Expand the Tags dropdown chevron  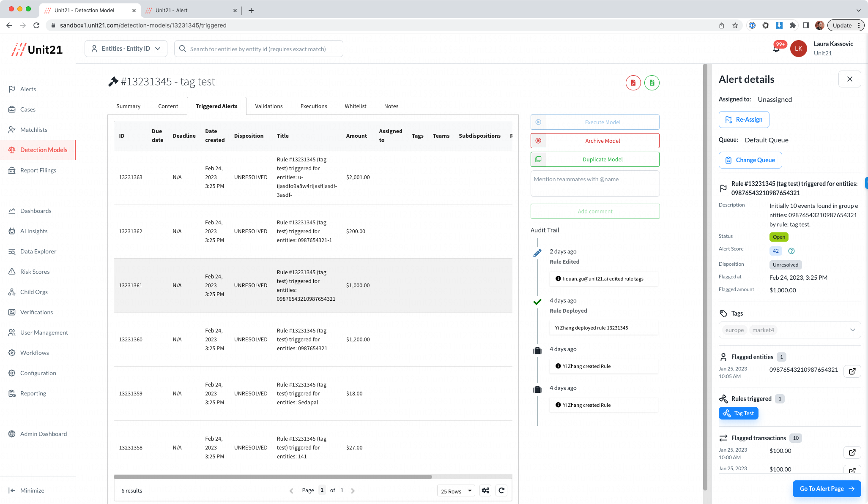click(852, 330)
